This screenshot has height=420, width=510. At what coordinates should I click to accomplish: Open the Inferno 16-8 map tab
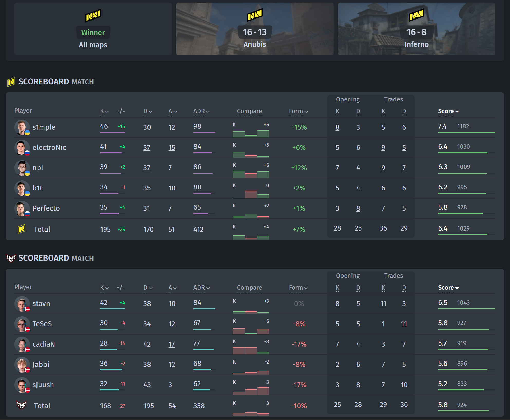click(x=416, y=29)
